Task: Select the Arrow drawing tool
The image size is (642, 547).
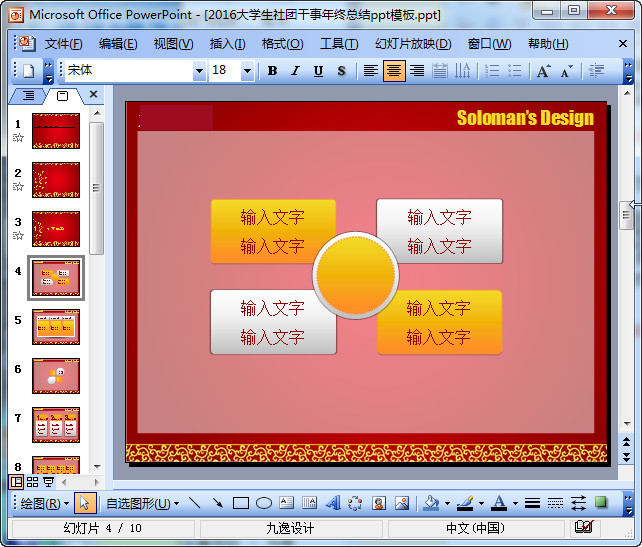Action: tap(218, 503)
